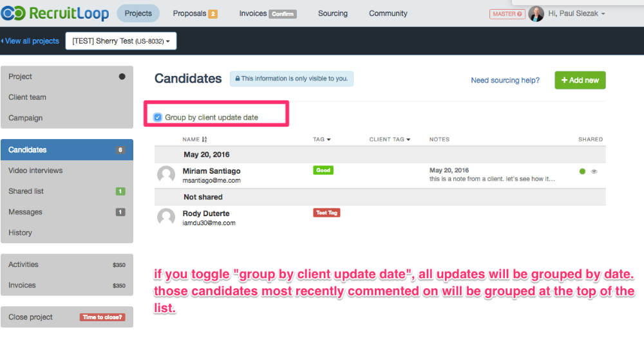The width and height of the screenshot is (644, 343).
Task: Open the Community tab
Action: (x=388, y=14)
